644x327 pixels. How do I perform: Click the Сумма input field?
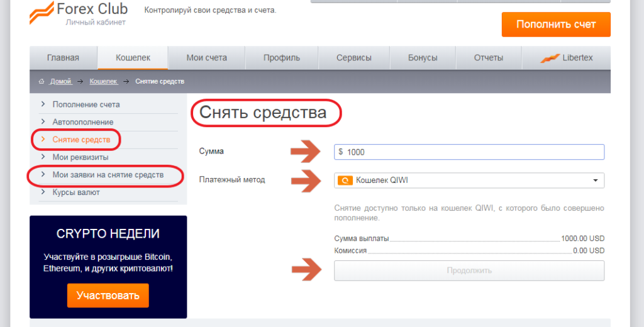pos(469,152)
